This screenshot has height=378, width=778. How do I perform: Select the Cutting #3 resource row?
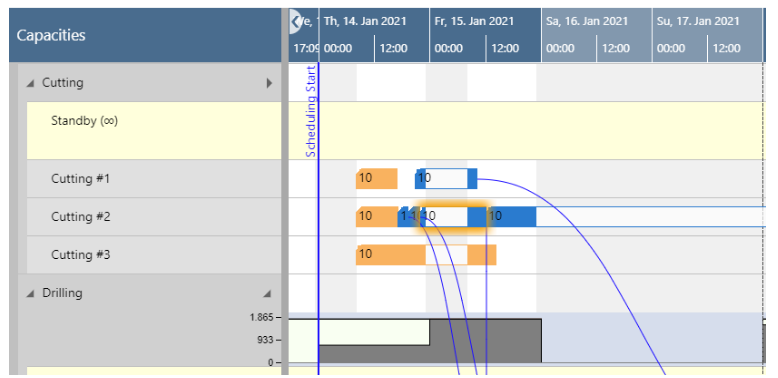154,255
